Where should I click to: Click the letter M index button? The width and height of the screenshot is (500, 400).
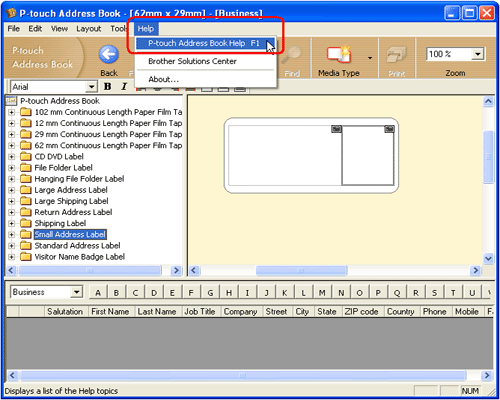pos(322,293)
